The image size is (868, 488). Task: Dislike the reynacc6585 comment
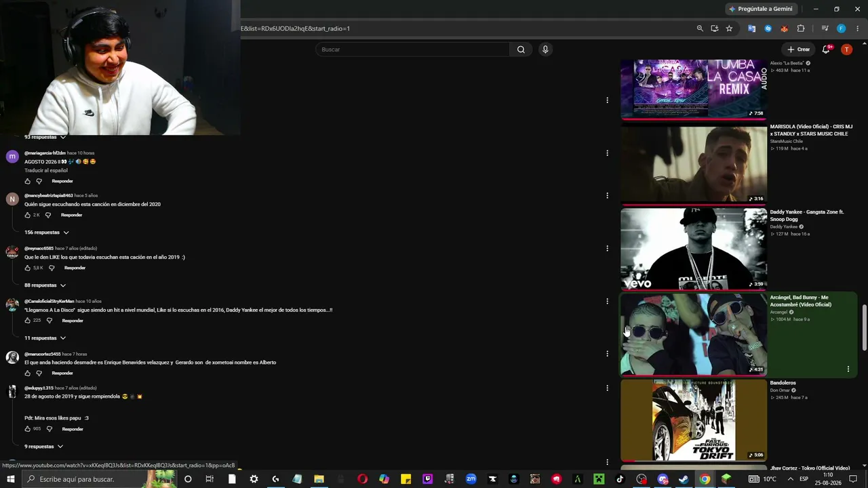pos(52,268)
